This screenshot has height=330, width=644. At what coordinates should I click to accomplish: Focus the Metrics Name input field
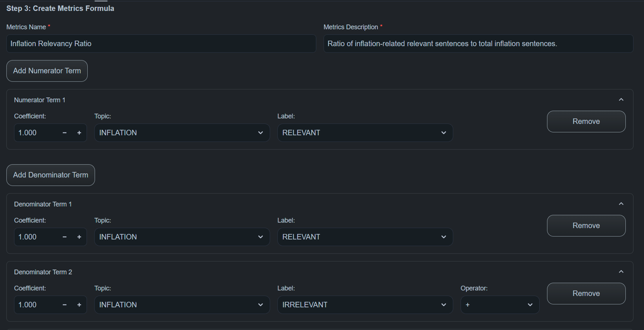pos(161,44)
